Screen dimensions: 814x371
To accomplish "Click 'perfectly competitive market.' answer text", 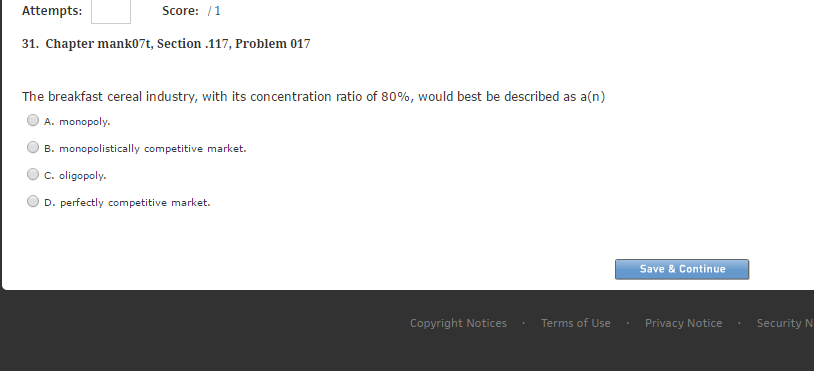I will coord(135,203).
